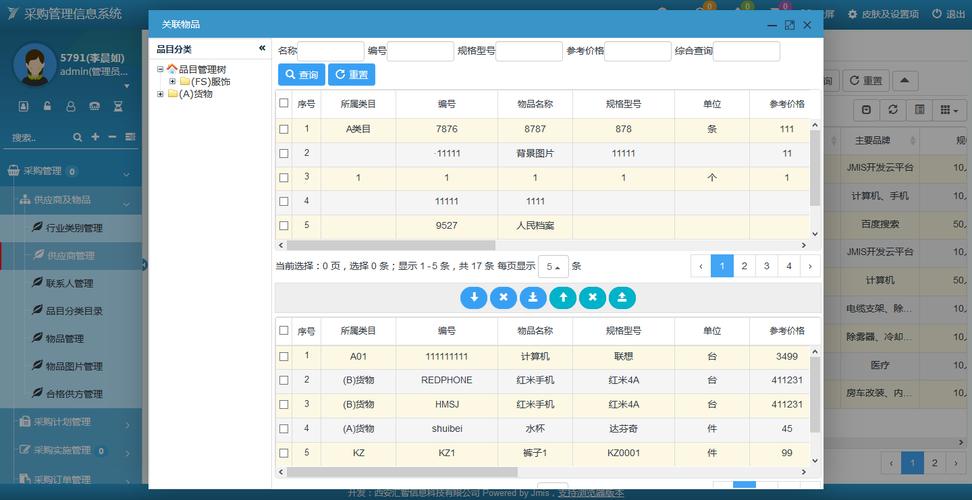
Task: Check the 计算机 联想 row
Action: click(283, 356)
